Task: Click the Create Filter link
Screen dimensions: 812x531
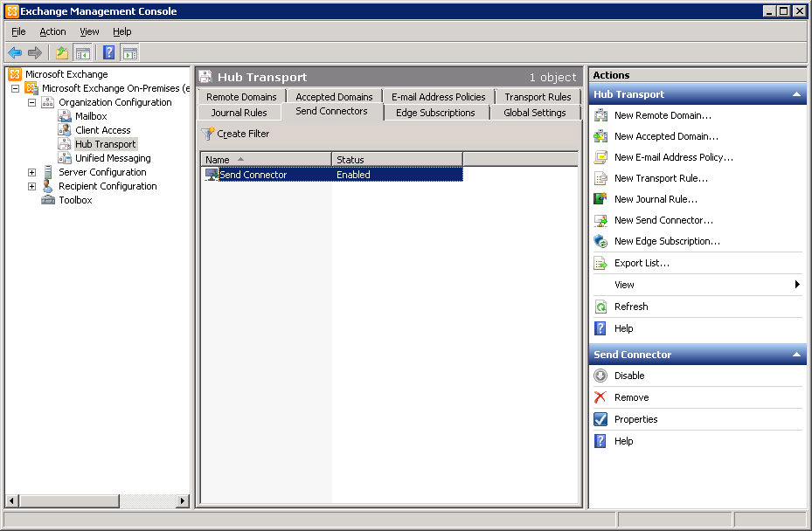Action: coord(243,134)
